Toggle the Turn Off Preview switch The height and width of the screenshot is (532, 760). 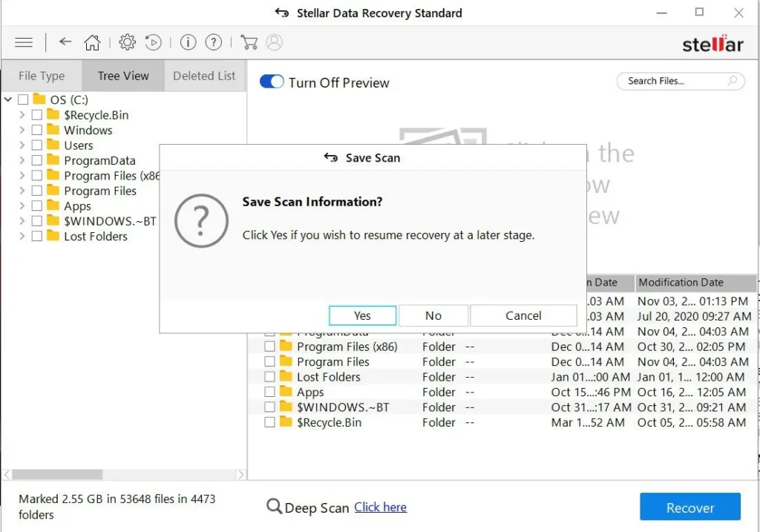point(272,82)
